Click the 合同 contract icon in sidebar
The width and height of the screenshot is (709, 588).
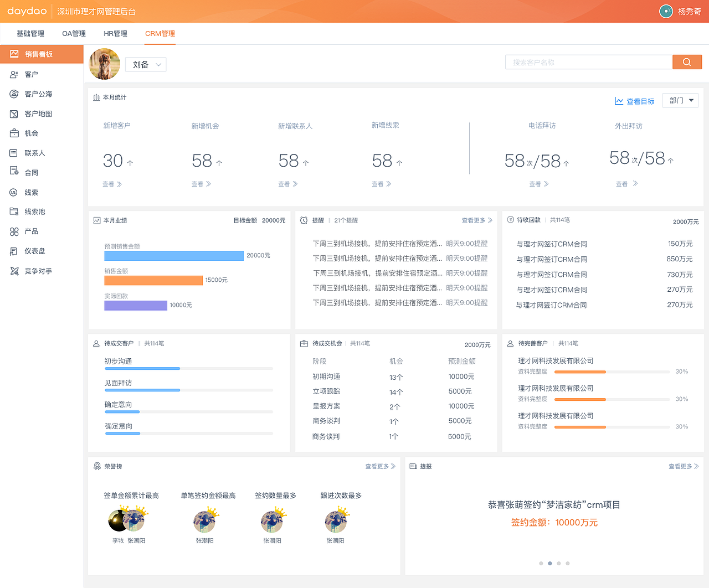click(14, 171)
